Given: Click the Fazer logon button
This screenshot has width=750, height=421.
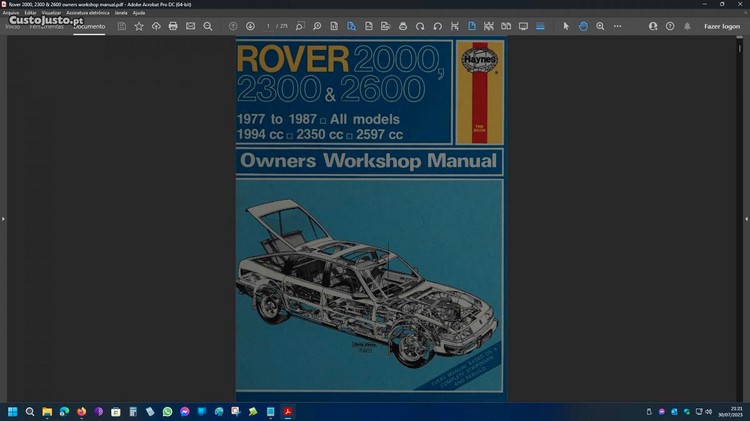Looking at the screenshot, I should (x=721, y=26).
